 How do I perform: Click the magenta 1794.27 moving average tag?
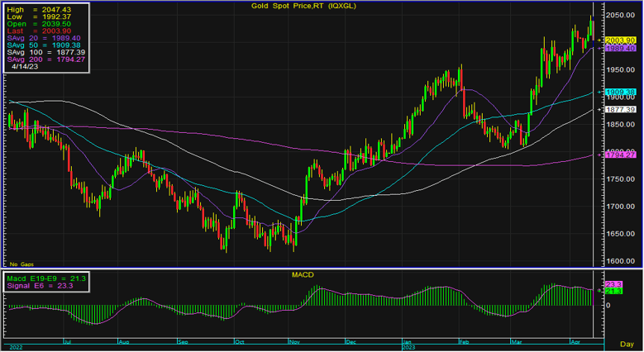(x=621, y=155)
